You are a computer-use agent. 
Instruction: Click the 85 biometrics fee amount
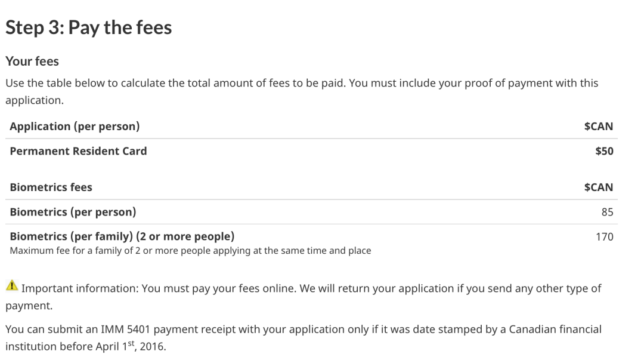point(607,212)
